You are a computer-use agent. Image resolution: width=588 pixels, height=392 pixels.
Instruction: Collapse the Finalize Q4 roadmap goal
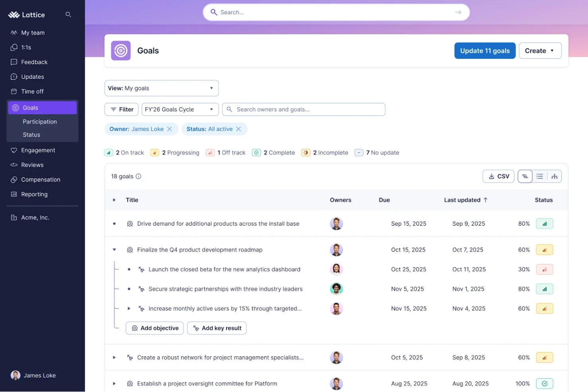[x=114, y=250]
